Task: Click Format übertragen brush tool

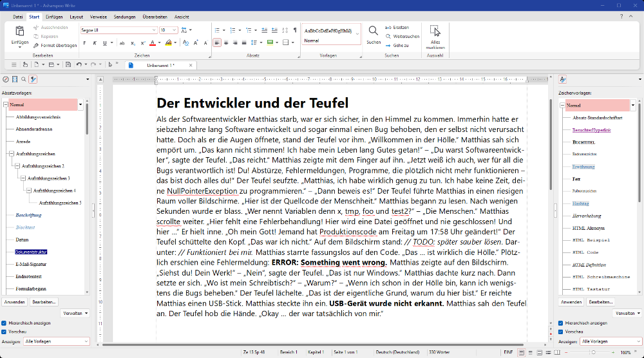Action: pos(55,45)
